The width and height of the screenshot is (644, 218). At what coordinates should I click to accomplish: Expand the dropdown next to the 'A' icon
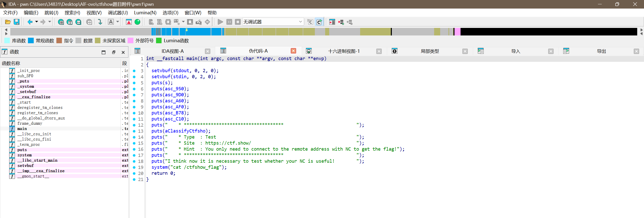point(118,22)
